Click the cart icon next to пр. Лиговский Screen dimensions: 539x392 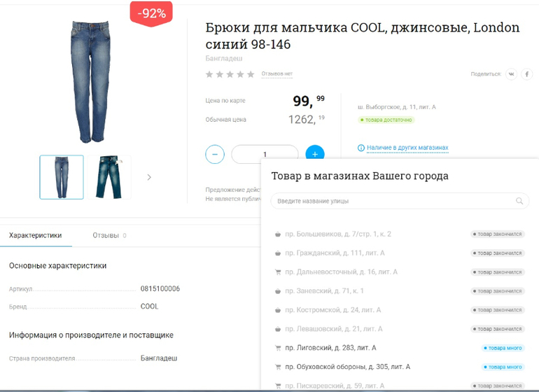click(278, 348)
